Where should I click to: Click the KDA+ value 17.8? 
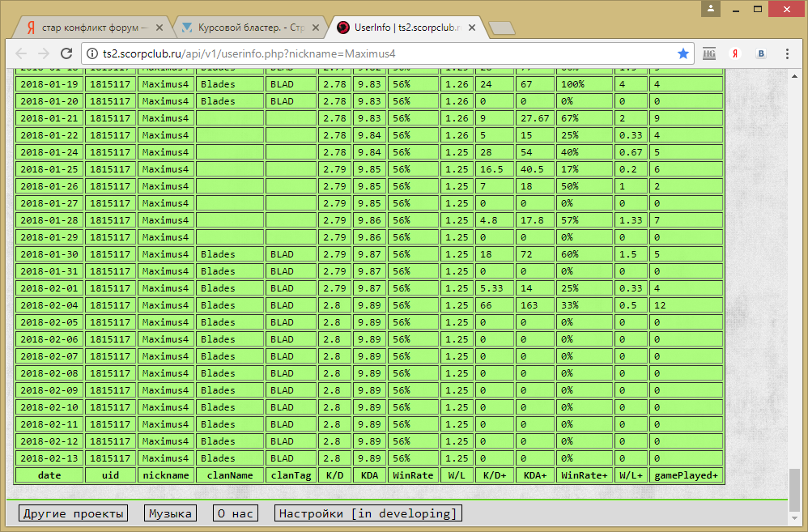point(535,220)
